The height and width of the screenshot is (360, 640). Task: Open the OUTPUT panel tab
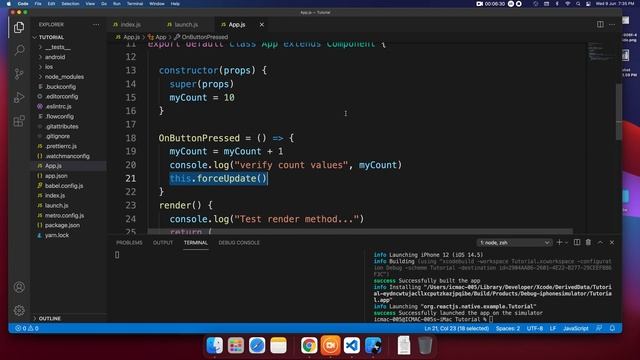[x=163, y=242]
